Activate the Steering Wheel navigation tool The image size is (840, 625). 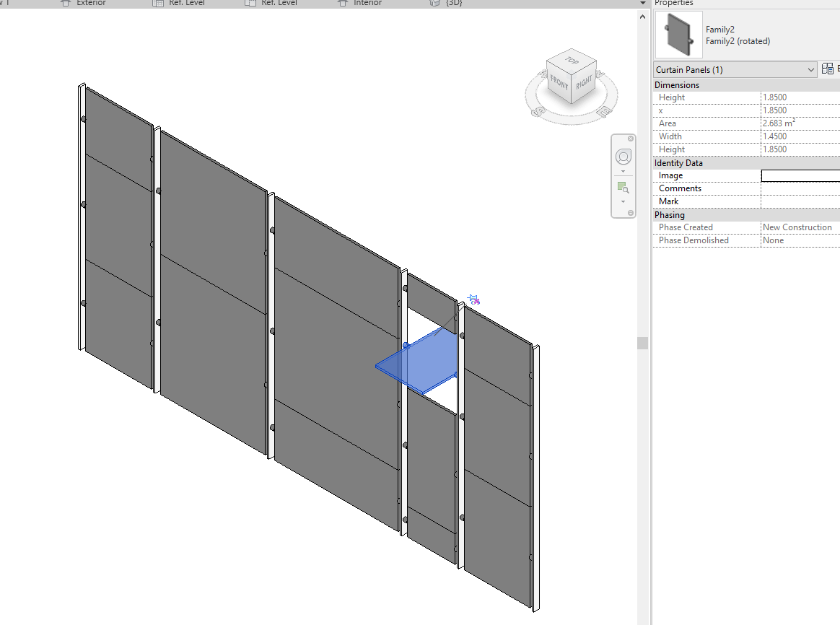[x=622, y=156]
